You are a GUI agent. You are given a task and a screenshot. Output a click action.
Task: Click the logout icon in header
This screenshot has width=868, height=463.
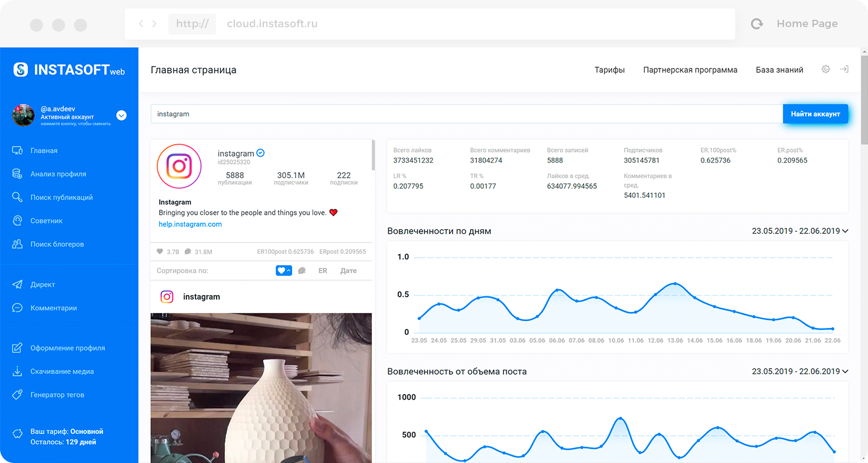coord(844,69)
